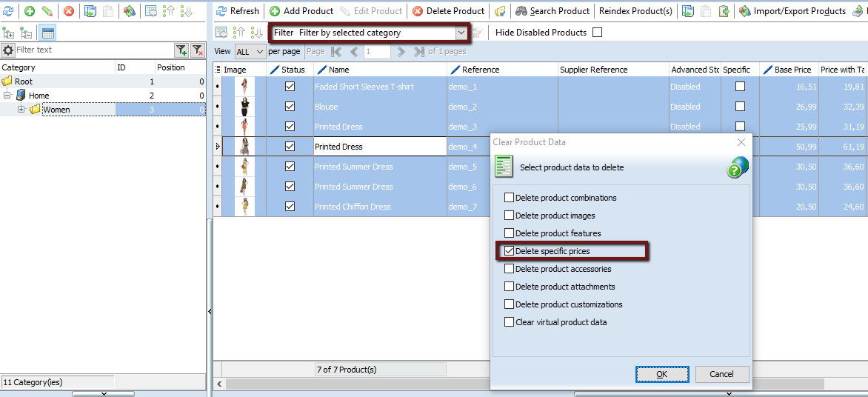868x397 pixels.
Task: Toggle Status checkbox for Blouse row
Action: click(x=290, y=107)
